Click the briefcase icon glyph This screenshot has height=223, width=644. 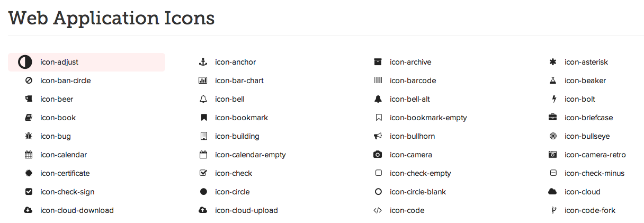pyautogui.click(x=553, y=118)
